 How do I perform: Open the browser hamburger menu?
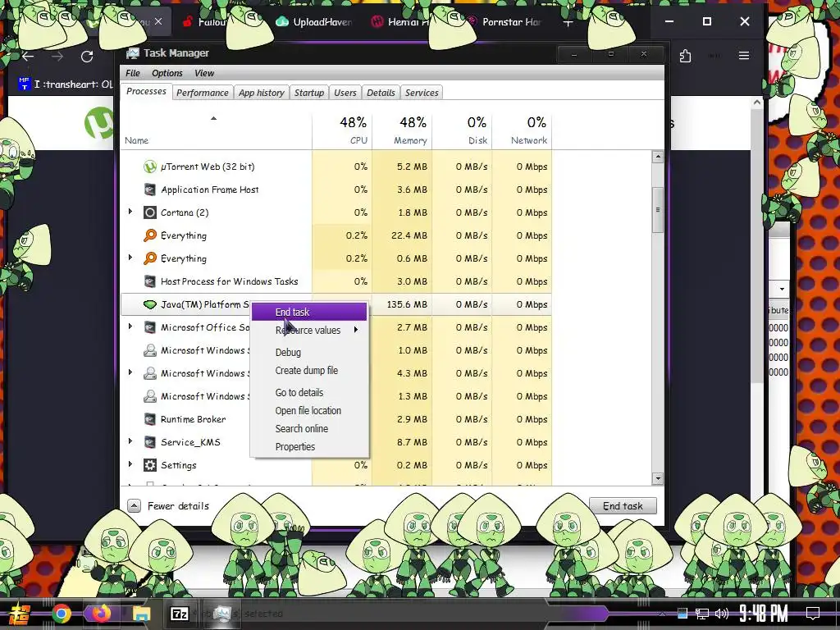click(x=743, y=56)
